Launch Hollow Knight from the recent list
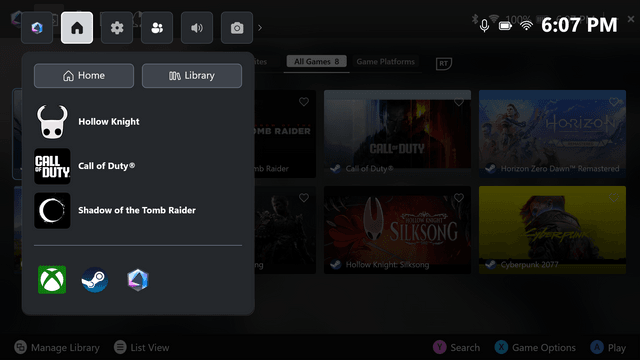The height and width of the screenshot is (360, 640). click(x=138, y=122)
